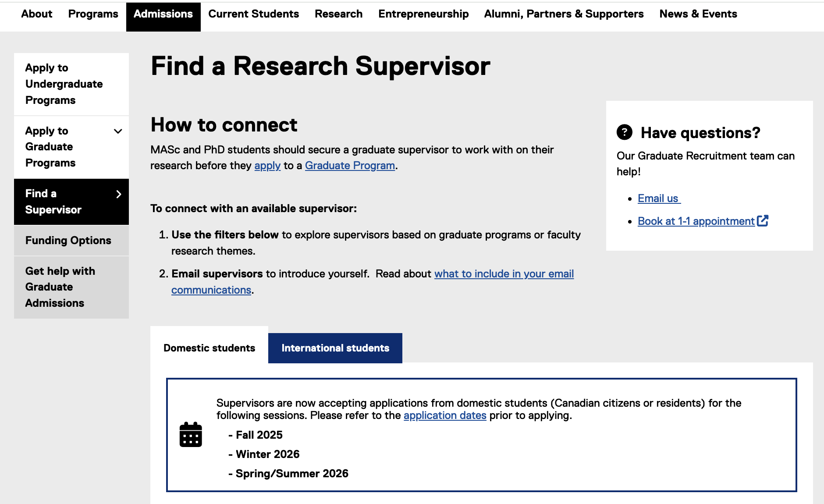Click external link icon next to Book appointment
The image size is (824, 504).
pyautogui.click(x=763, y=221)
